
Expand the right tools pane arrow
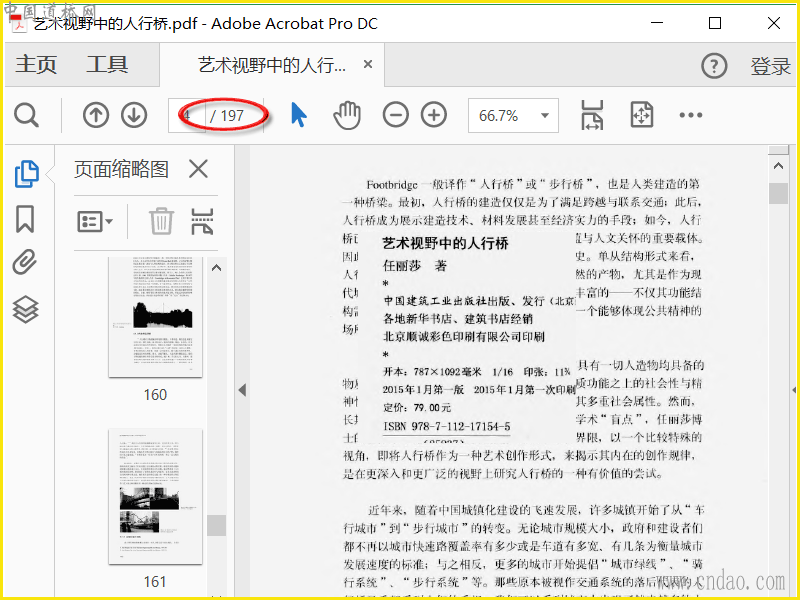(794, 390)
